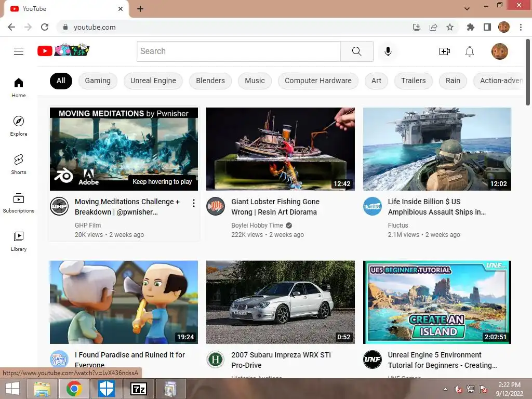The height and width of the screenshot is (399, 532).
Task: Select the Trailers filter chip
Action: click(413, 81)
